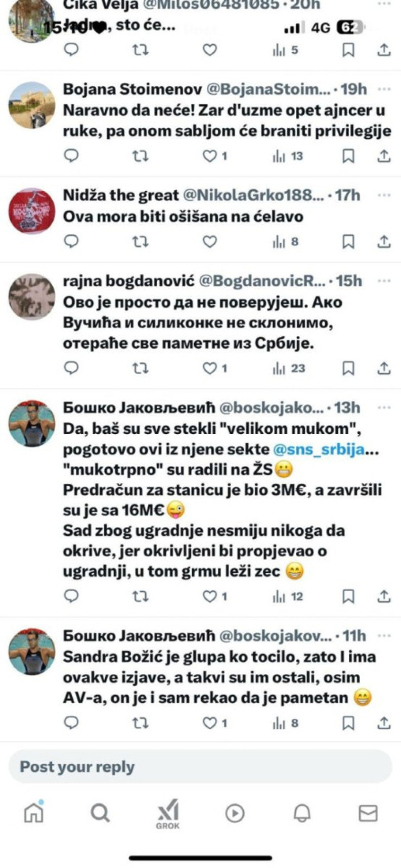Screen dimensions: 401x868
Task: Open the Search tab
Action: tap(100, 813)
